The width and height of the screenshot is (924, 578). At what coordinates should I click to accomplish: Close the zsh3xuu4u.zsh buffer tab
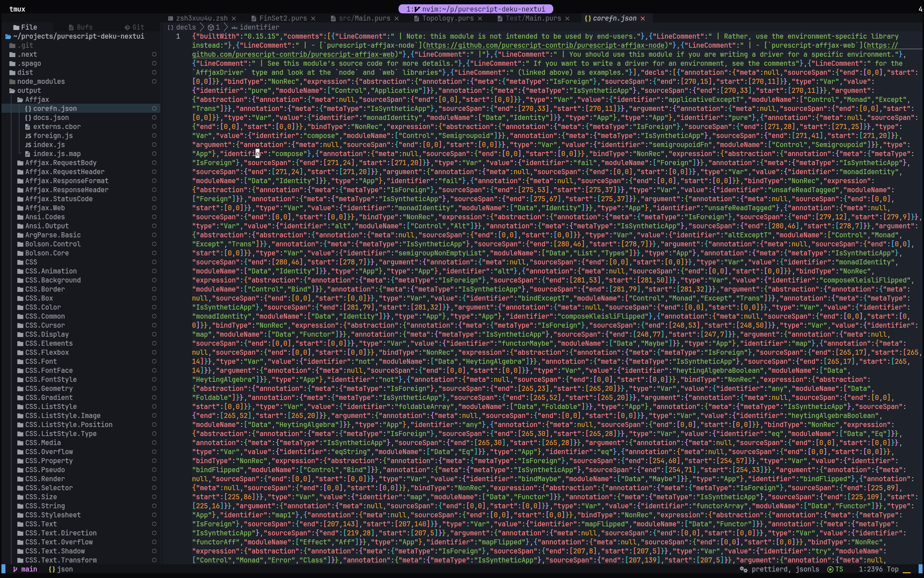tap(234, 18)
